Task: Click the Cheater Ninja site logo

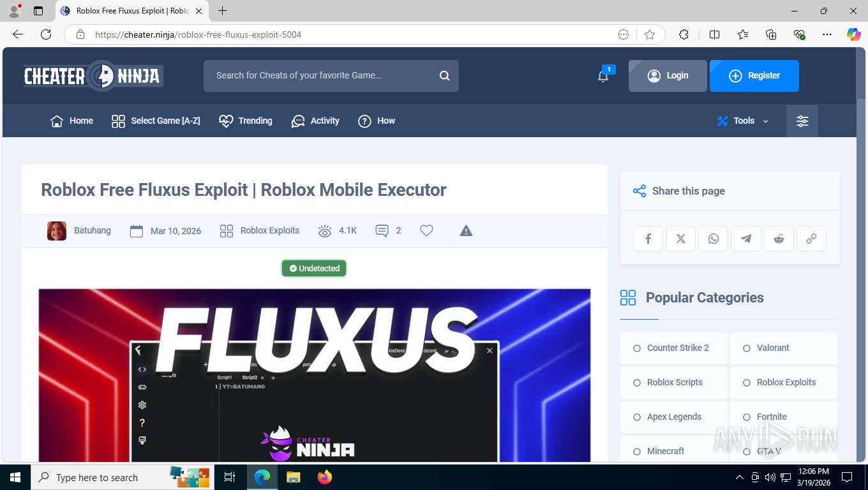Action: (x=93, y=76)
